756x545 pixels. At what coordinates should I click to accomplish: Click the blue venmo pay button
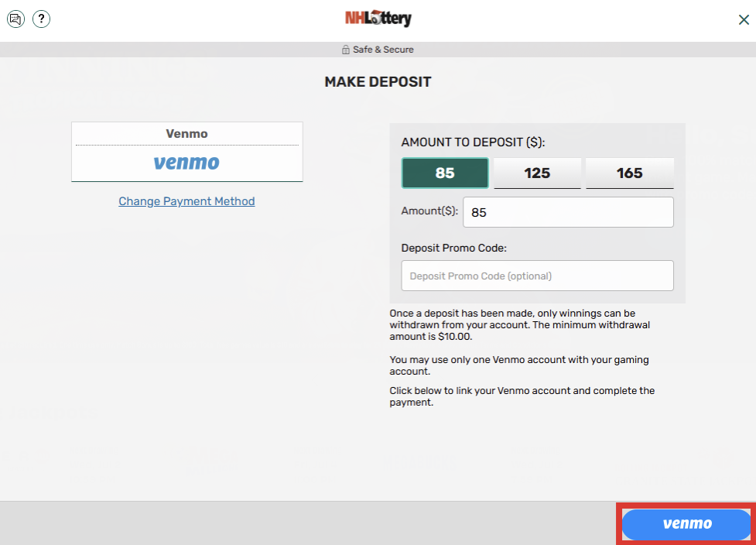686,524
